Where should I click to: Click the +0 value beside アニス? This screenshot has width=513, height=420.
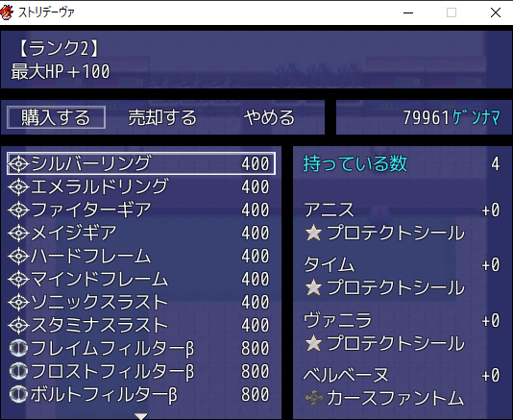(x=491, y=210)
